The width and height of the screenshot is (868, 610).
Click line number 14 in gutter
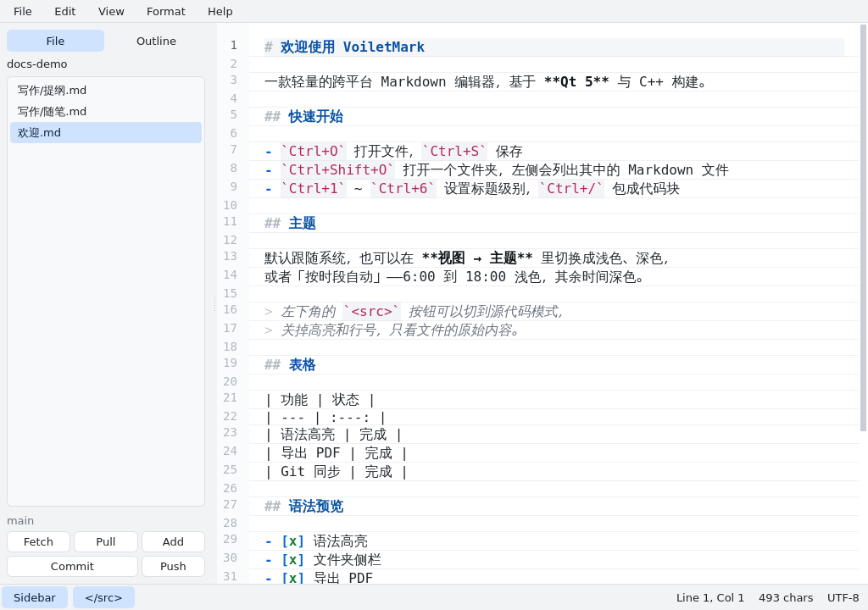(x=231, y=275)
